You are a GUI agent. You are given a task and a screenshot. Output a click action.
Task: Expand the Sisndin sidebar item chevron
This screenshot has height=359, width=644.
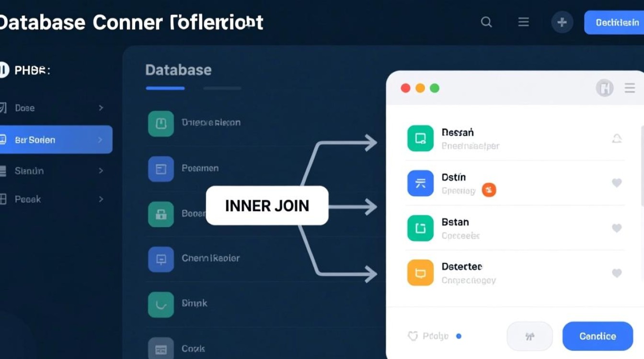tap(101, 170)
